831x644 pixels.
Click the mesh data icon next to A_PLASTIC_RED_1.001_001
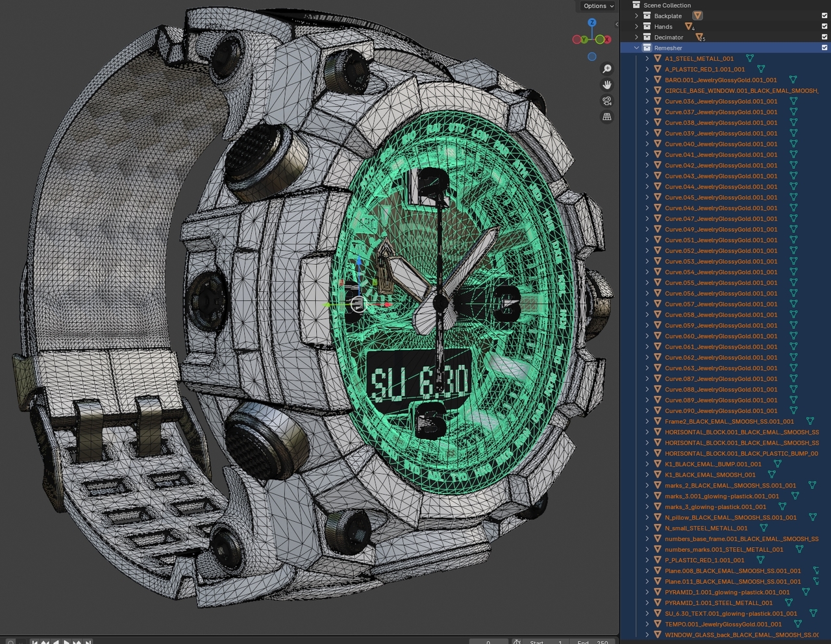pyautogui.click(x=761, y=69)
